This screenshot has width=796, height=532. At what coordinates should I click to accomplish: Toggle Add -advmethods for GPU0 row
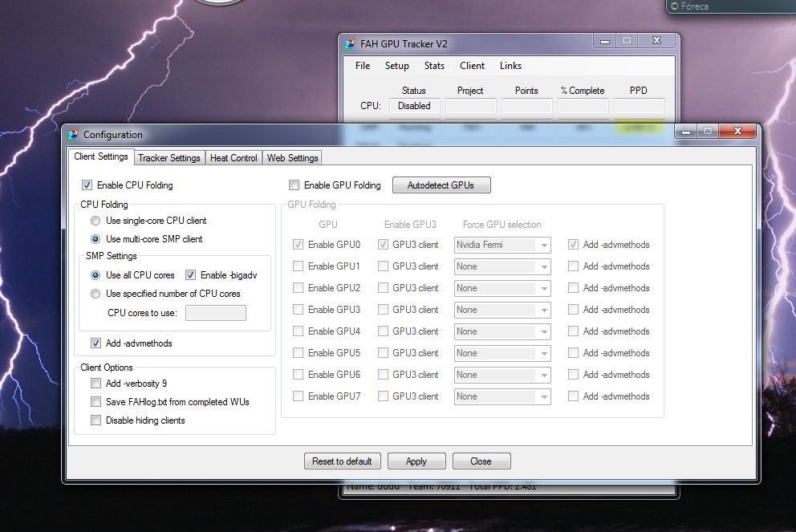[573, 245]
